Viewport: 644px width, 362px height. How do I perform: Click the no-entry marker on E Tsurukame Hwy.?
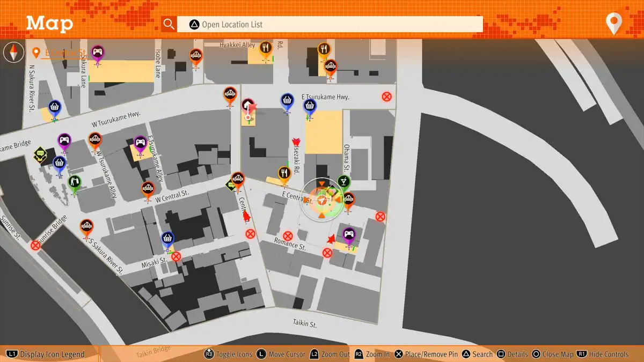tap(386, 97)
